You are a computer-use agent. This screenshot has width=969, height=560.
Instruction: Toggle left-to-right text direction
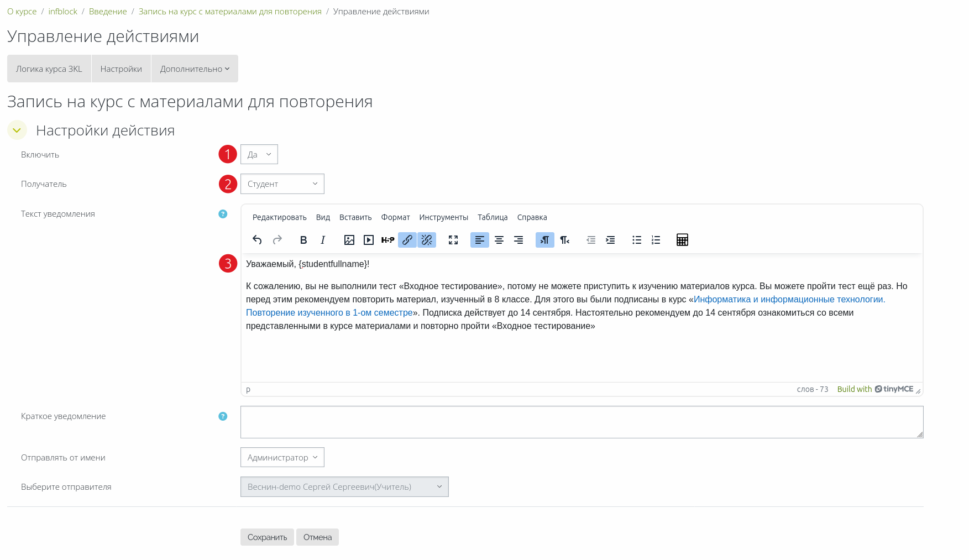click(545, 240)
